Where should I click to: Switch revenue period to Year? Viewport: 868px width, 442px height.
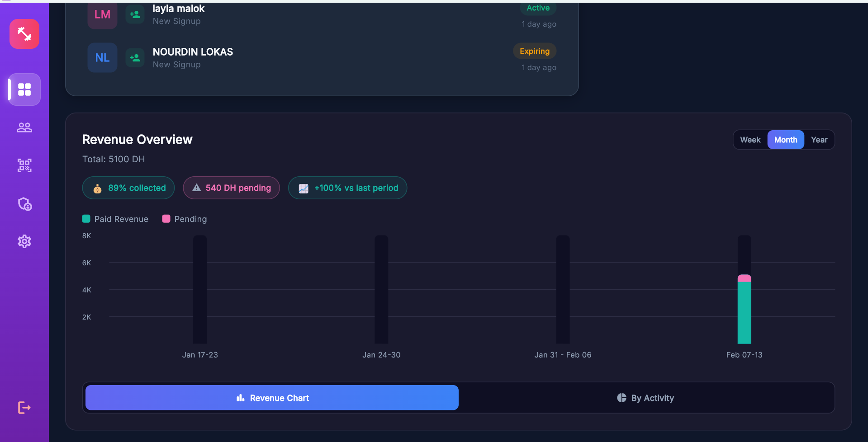click(819, 140)
